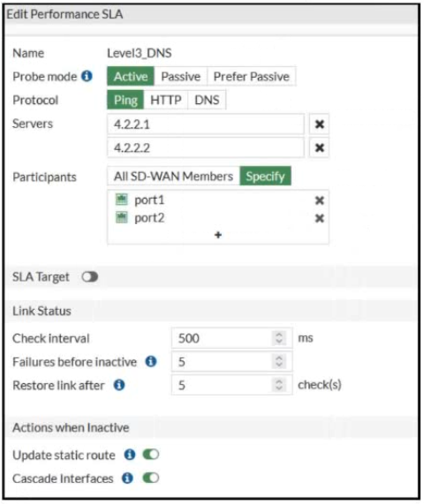Show info for Failures before inactive

pos(151,361)
